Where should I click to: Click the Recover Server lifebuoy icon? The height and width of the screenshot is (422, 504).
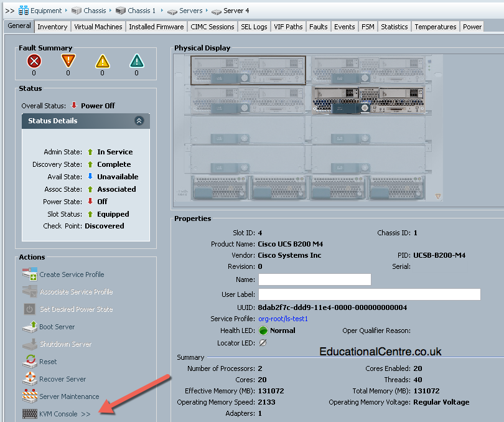coord(30,378)
